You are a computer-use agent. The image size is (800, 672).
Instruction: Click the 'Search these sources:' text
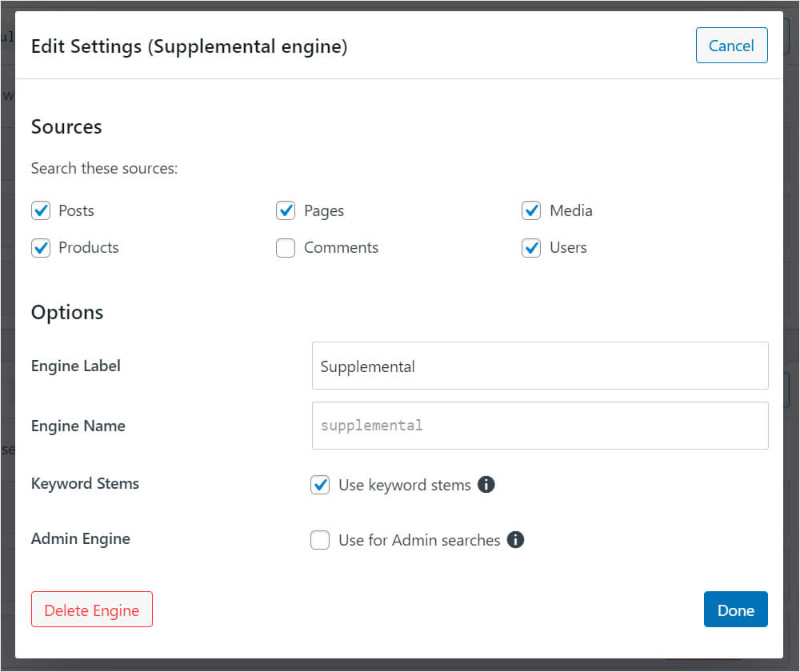point(104,168)
